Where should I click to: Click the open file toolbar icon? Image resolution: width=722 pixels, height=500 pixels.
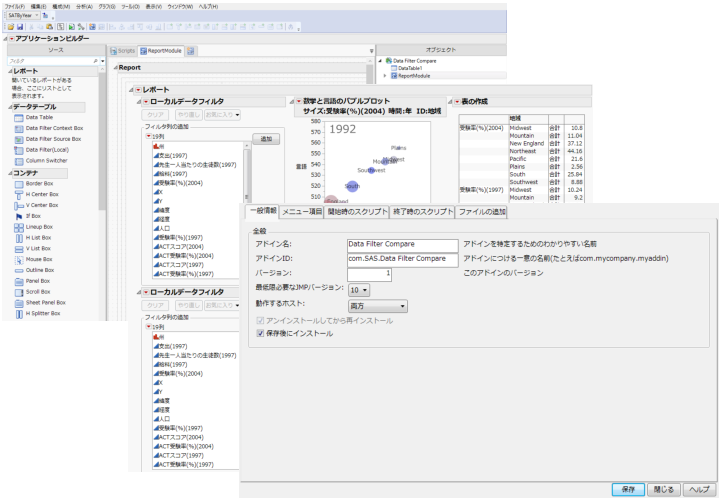point(11,27)
